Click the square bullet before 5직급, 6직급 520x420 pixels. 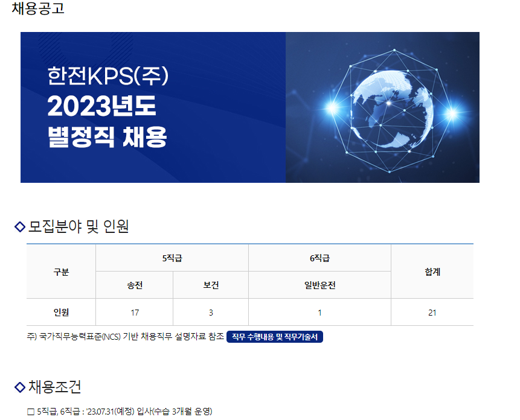[31, 412]
